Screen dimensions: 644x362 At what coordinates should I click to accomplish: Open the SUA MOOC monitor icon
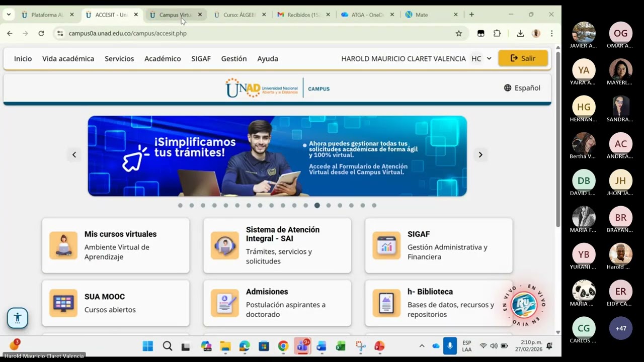(x=63, y=303)
